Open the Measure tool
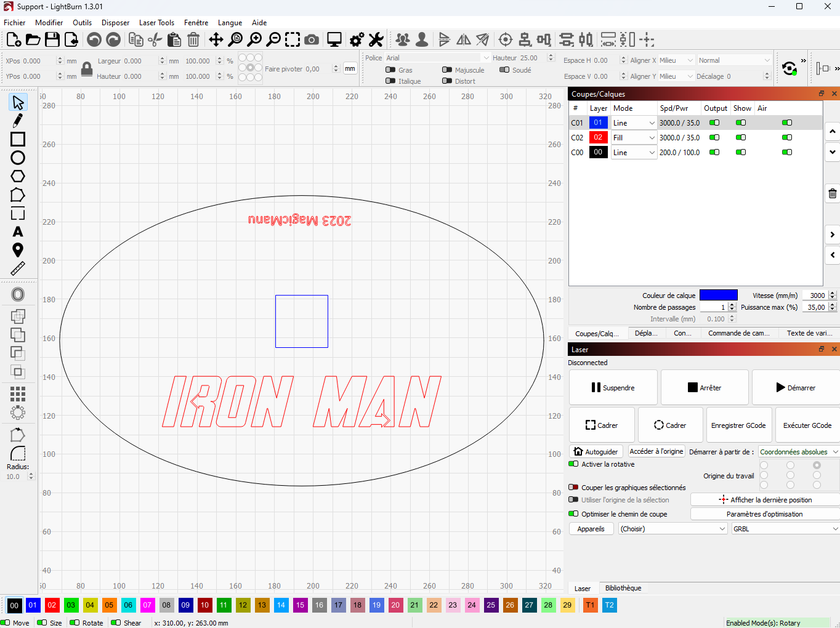Image resolution: width=840 pixels, height=628 pixels. coord(18,268)
